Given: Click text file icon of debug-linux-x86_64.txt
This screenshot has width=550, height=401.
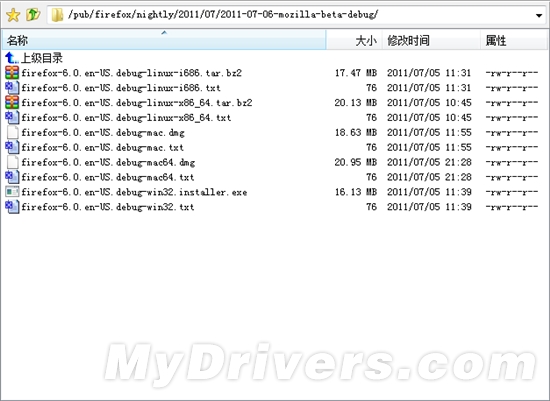Looking at the screenshot, I should coord(12,118).
